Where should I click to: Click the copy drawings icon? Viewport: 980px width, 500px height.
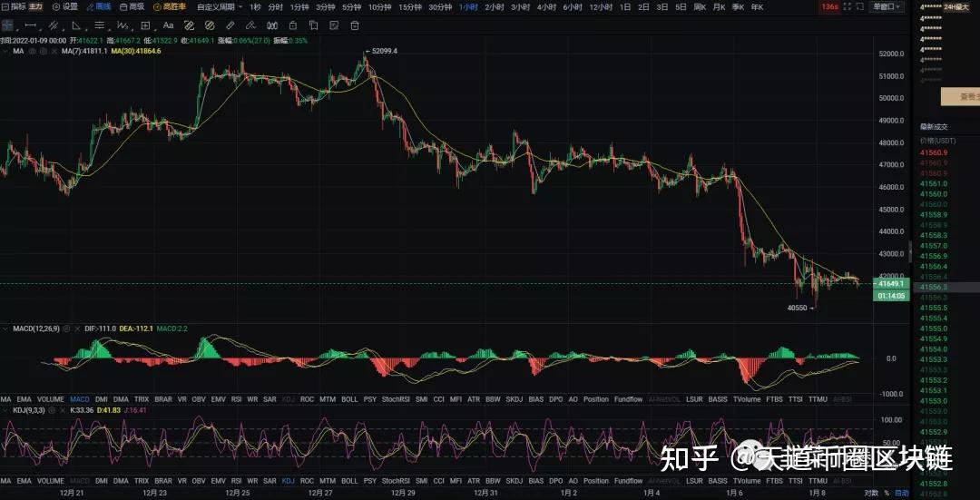click(x=313, y=25)
